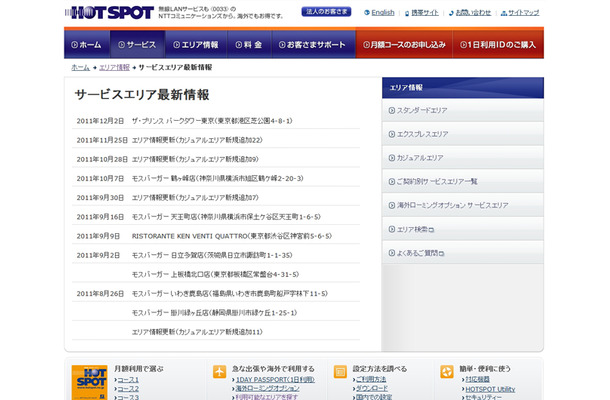Select the エリア情報 navigation tab
The image size is (610, 400).
(x=196, y=44)
